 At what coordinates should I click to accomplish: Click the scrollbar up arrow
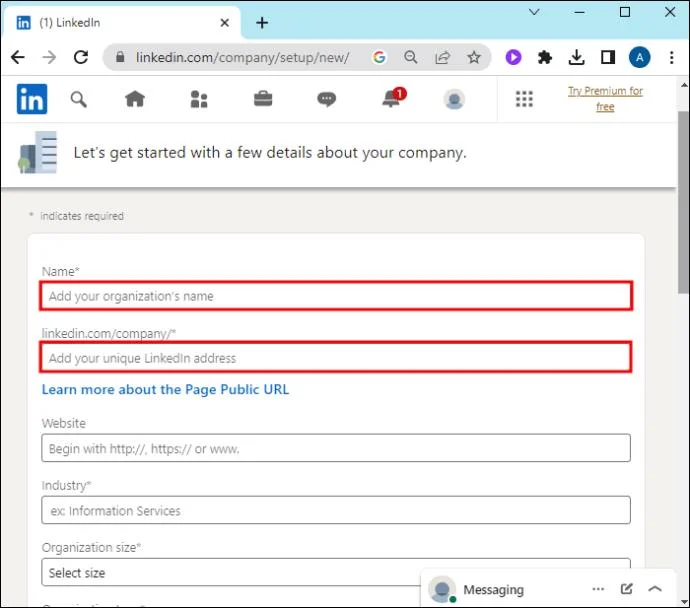(684, 85)
